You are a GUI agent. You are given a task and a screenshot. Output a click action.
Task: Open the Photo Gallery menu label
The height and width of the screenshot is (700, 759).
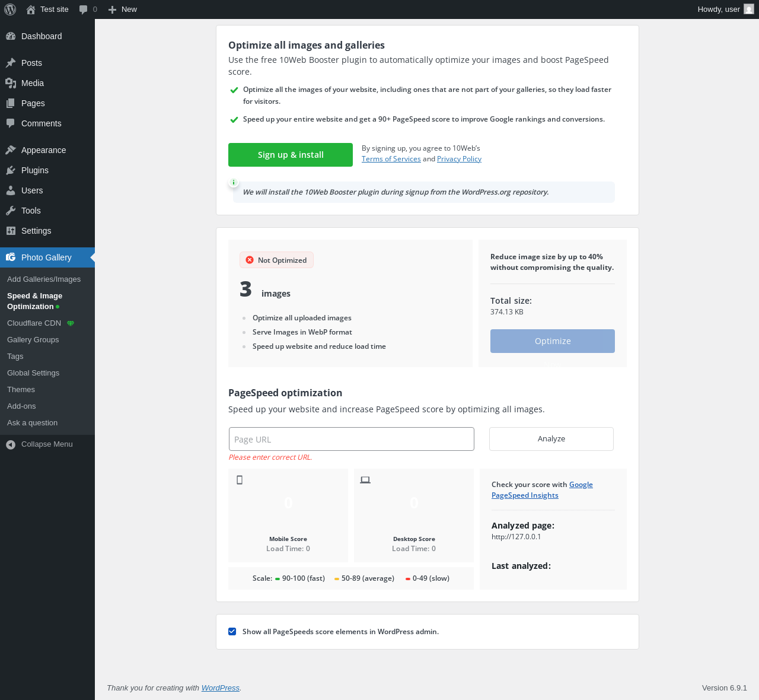point(46,257)
